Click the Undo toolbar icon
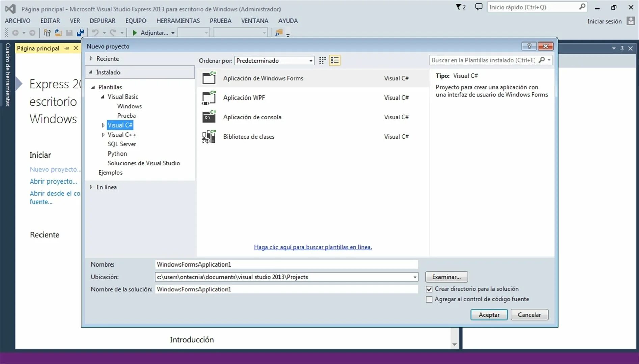 [96, 33]
